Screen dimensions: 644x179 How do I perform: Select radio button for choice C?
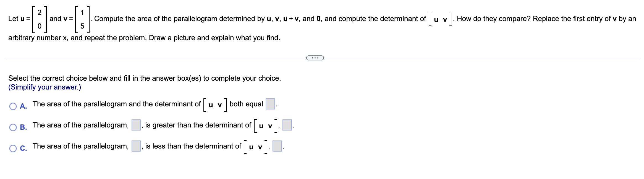click(x=13, y=149)
